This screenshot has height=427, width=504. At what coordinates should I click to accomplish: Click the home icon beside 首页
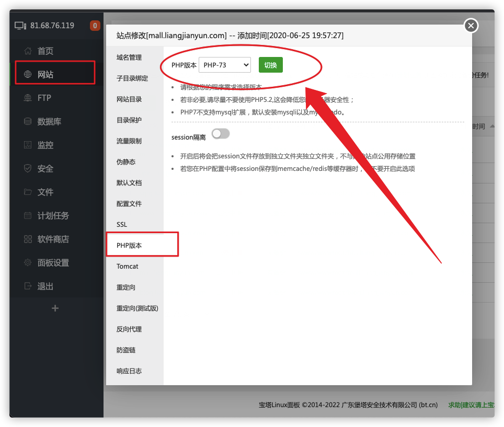(x=28, y=51)
